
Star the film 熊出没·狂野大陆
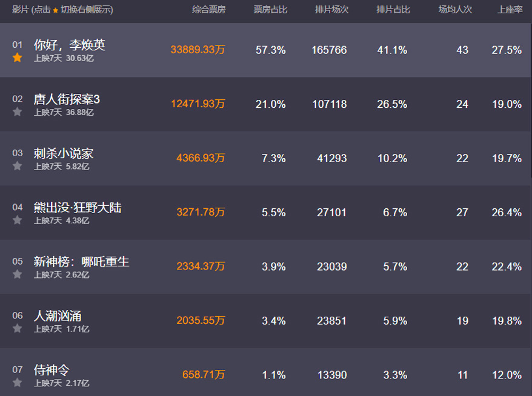[18, 220]
